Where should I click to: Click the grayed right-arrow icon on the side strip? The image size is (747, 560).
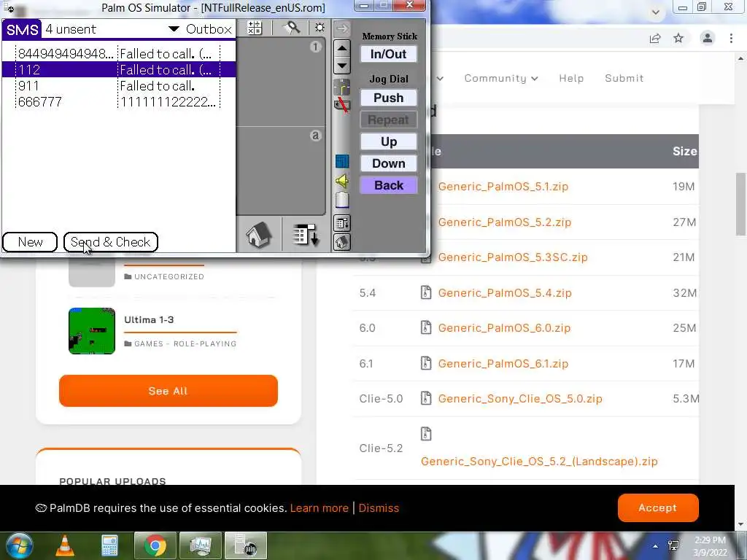[342, 28]
